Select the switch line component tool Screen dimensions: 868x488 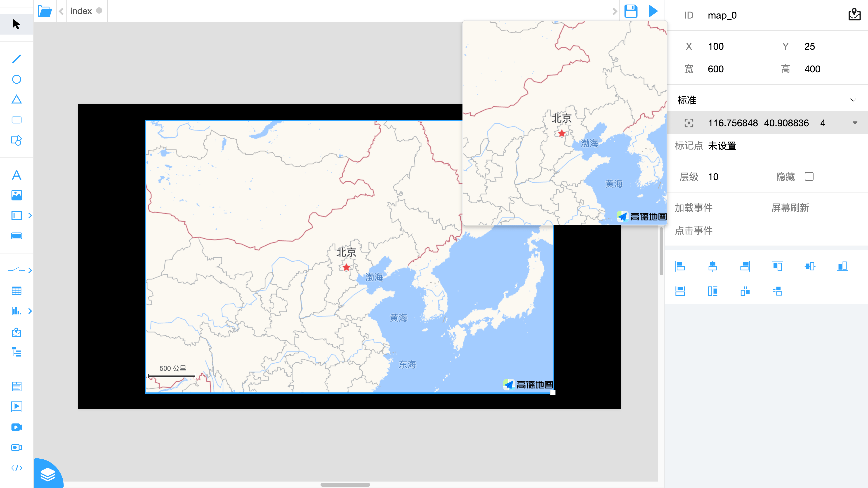[17, 270]
